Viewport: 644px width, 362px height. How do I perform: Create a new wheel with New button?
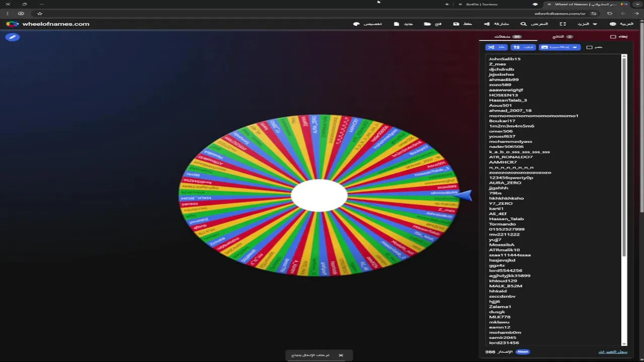coord(404,24)
